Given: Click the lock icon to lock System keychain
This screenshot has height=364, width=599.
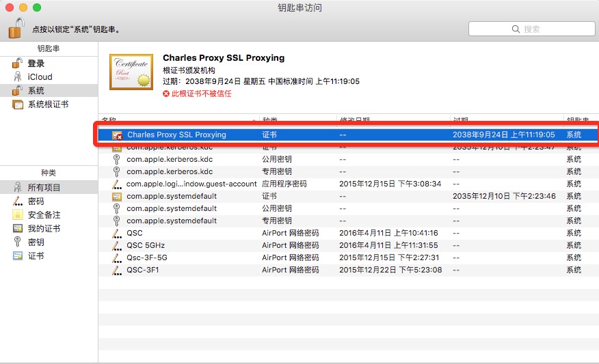Looking at the screenshot, I should 16,28.
